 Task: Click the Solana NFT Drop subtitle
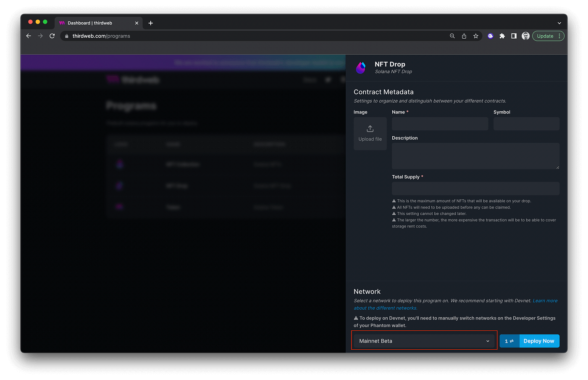(x=394, y=72)
